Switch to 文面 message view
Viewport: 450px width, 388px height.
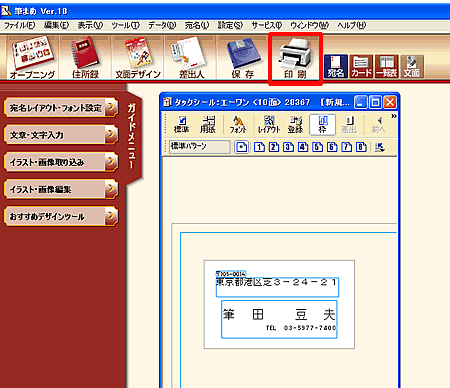pyautogui.click(x=412, y=67)
